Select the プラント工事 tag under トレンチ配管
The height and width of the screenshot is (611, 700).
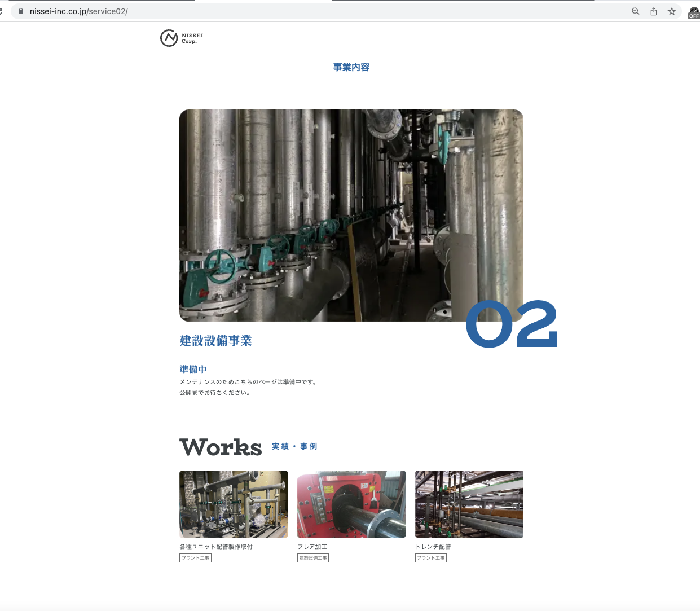coord(431,558)
